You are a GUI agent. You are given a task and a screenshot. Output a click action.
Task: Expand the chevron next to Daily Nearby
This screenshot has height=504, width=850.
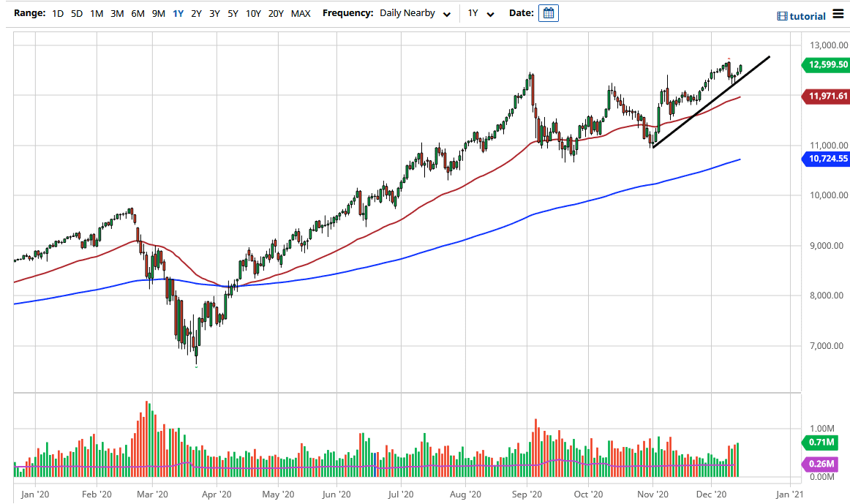447,13
